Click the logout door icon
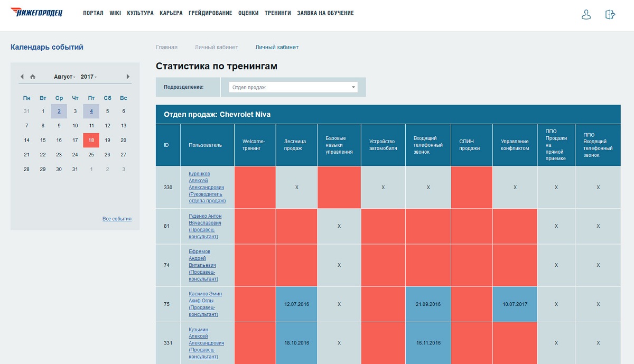The height and width of the screenshot is (364, 634). pos(610,15)
